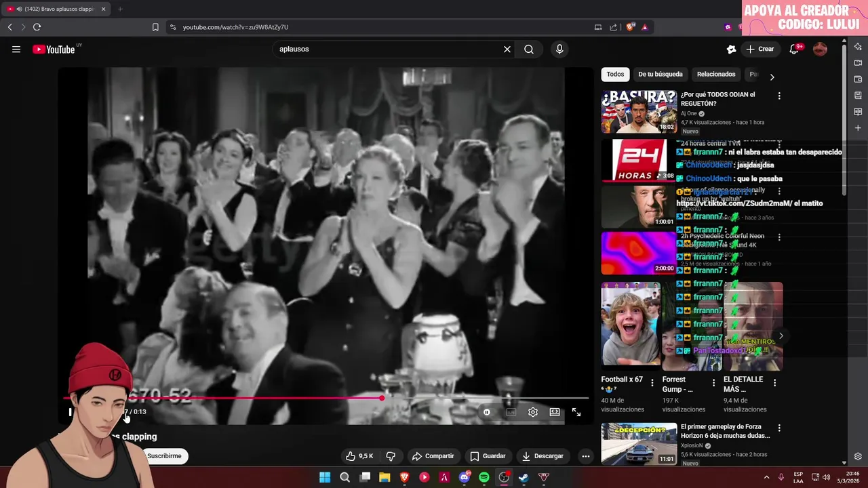
Task: Select the Relacionados chip
Action: click(716, 75)
